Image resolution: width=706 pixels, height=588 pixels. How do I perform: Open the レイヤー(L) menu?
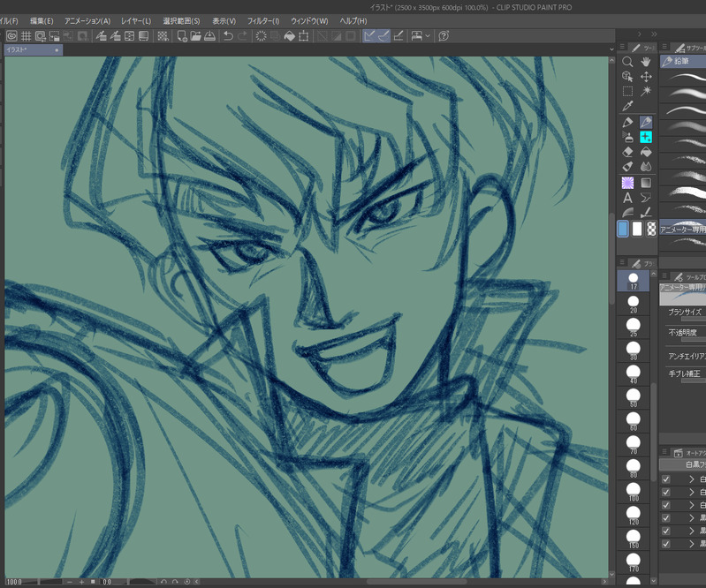pos(136,20)
